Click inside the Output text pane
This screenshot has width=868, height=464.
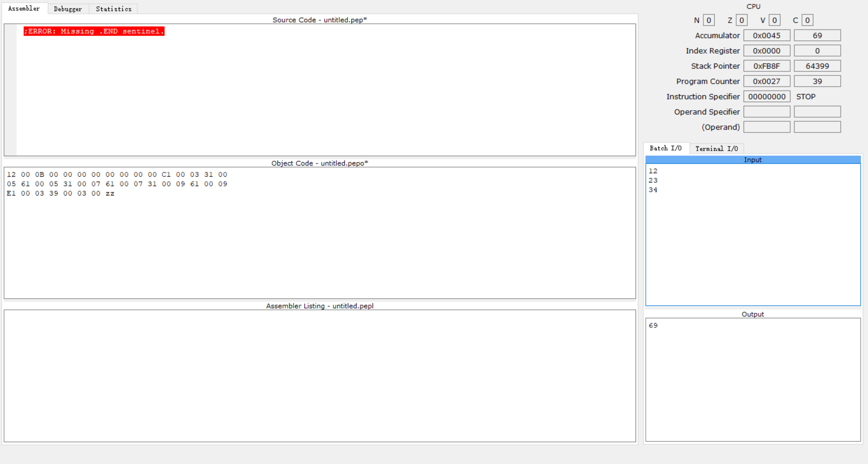(752, 380)
